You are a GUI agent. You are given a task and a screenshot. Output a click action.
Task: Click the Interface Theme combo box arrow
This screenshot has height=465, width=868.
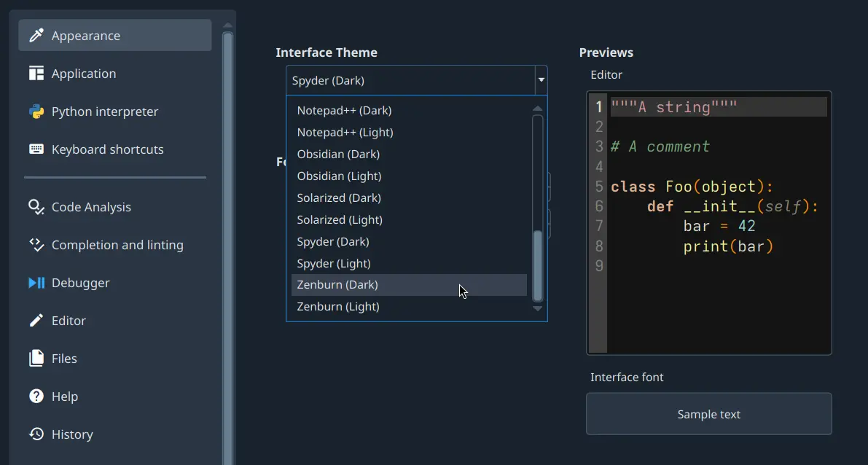click(541, 80)
